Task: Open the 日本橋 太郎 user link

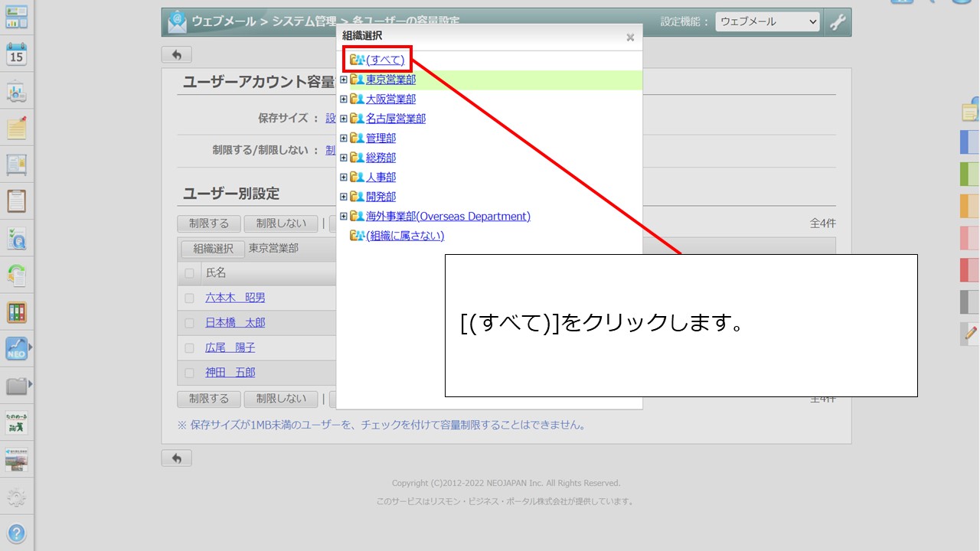Action: 235,323
